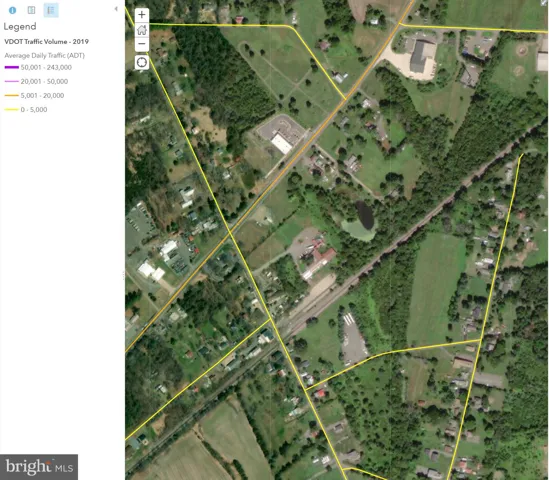Click the pink 20,001 - 50,000 line swatch
Viewport: 549px width, 480px height.
(x=12, y=81)
